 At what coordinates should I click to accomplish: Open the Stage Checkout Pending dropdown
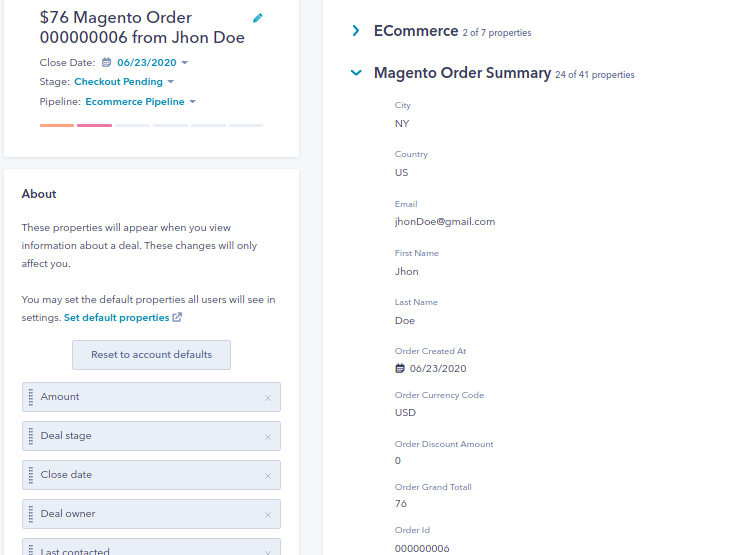pyautogui.click(x=124, y=82)
